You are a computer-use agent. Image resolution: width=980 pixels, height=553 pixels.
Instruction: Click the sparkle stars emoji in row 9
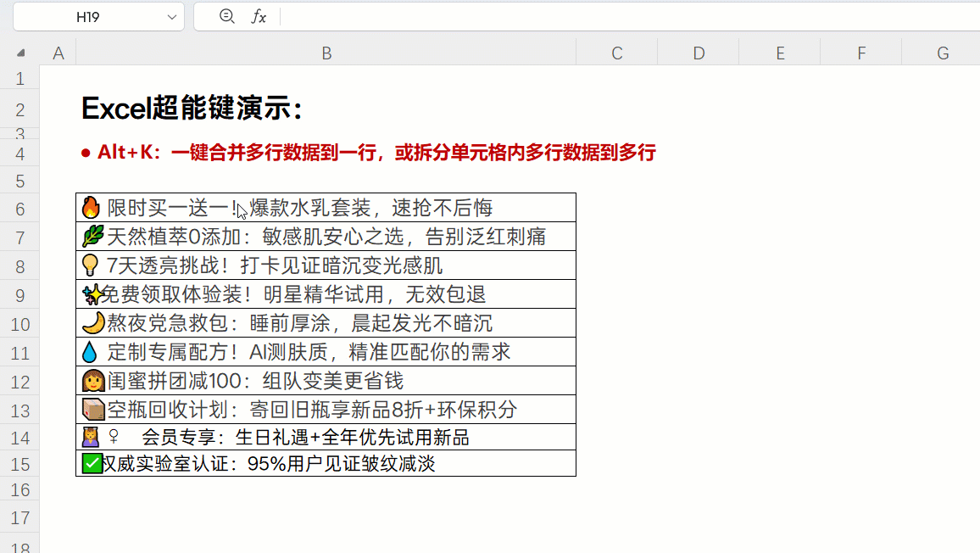point(92,294)
